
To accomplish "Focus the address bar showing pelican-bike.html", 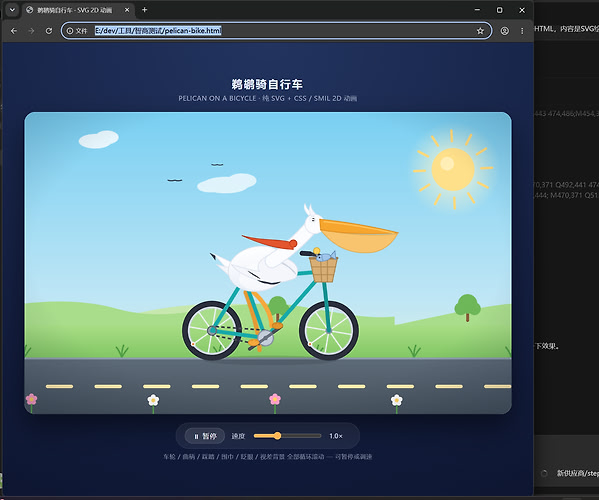I will [276, 31].
